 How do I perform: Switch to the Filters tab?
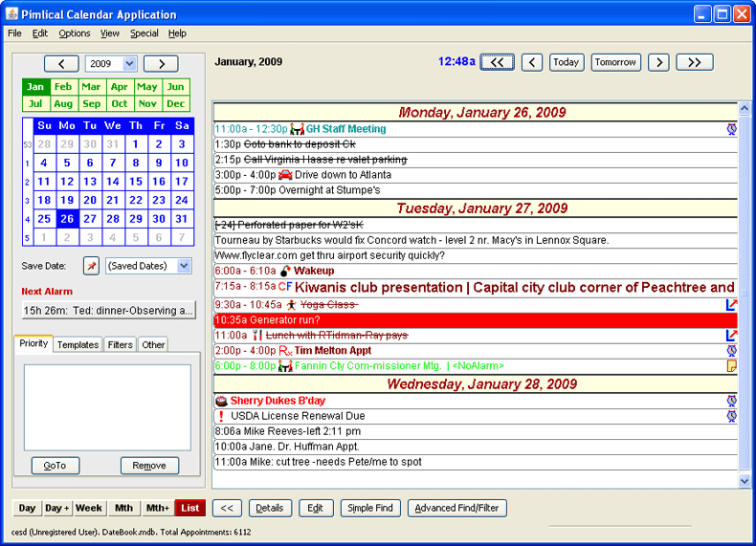(120, 344)
